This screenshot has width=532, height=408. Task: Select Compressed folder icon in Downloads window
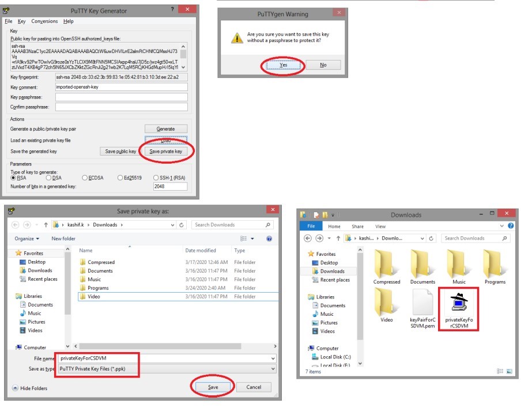coord(387,267)
